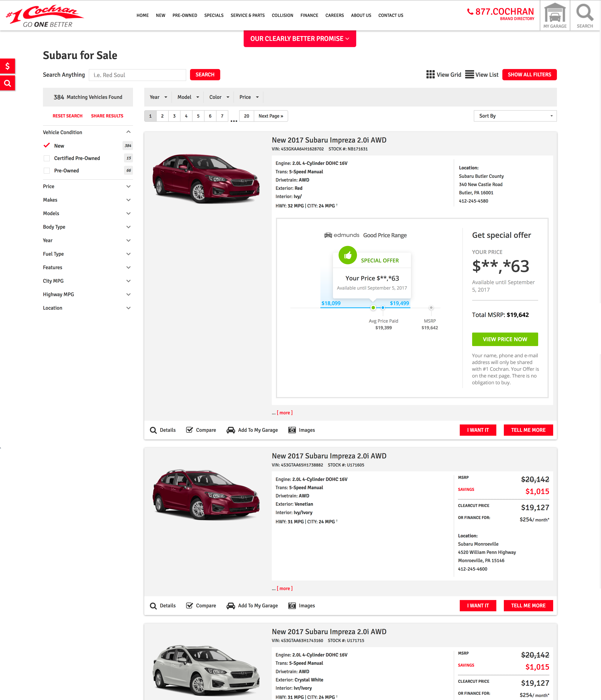Click the green dot on Edmunds price range

pyautogui.click(x=373, y=308)
